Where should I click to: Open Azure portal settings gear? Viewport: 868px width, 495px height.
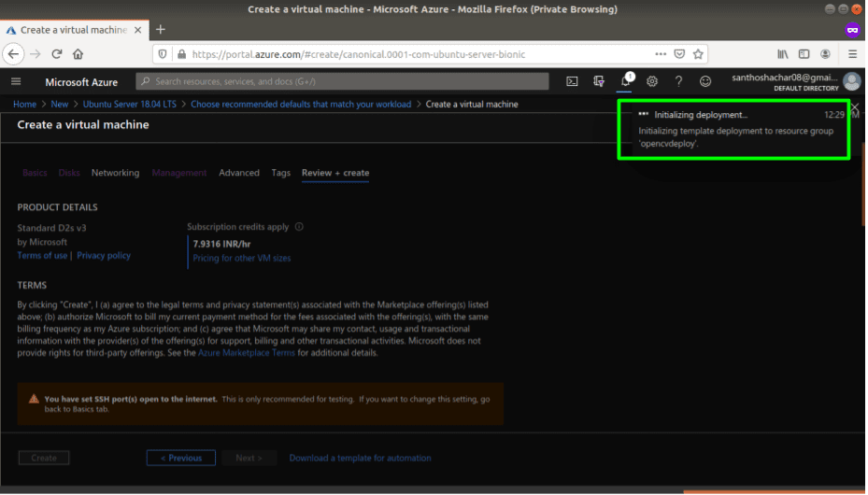pos(652,82)
